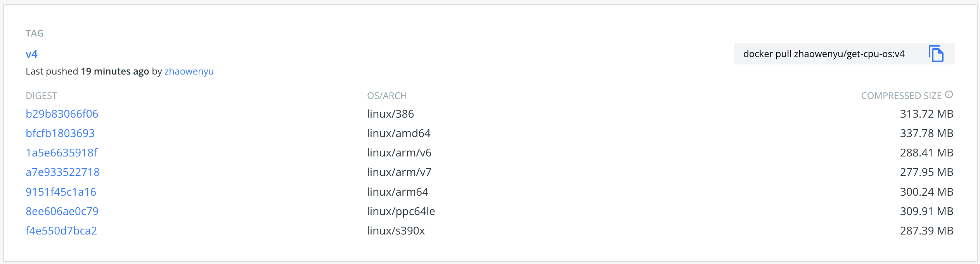Screen dimensions: 980x264
Task: Open digest 8ee606ae0c79
Action: 62,211
